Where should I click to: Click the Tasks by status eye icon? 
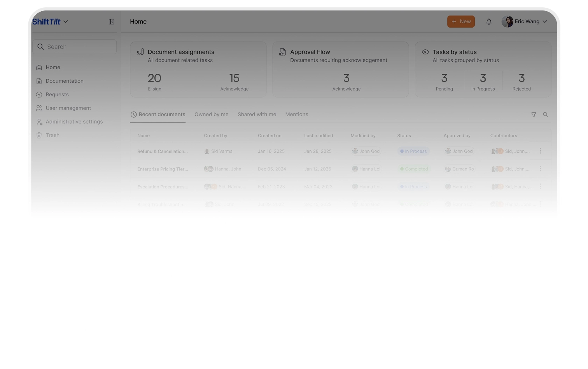click(x=425, y=52)
